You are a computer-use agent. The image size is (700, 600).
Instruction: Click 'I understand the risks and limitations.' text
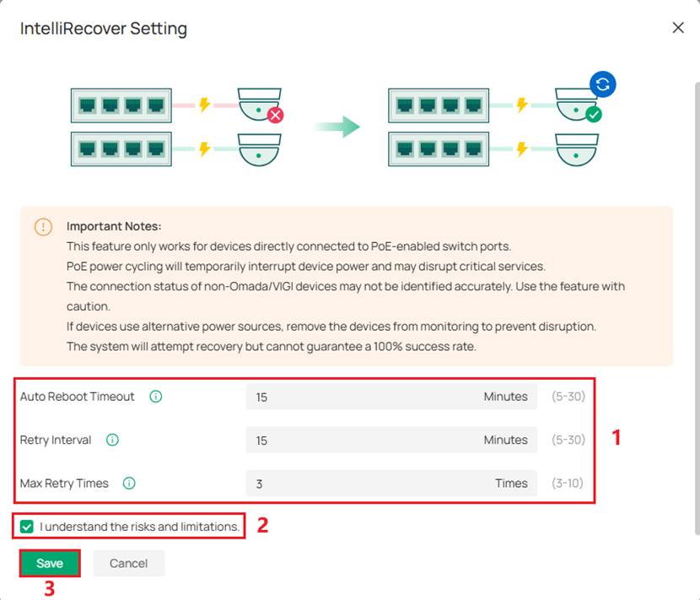click(140, 527)
